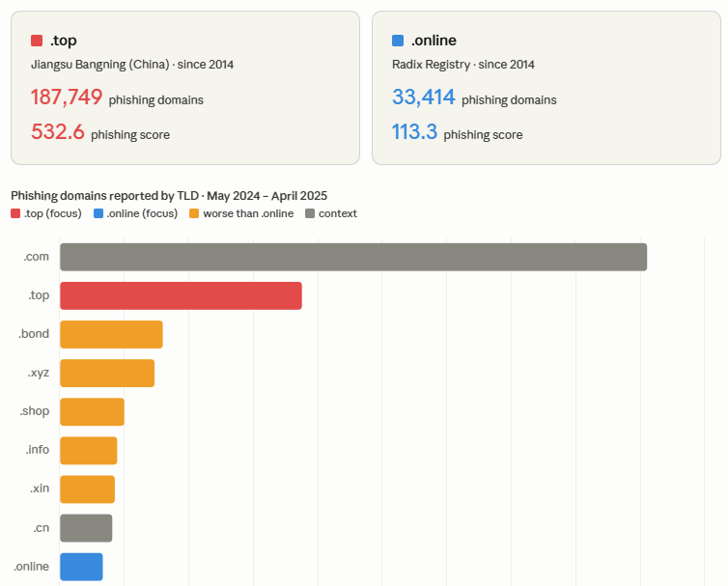Click the blue .online (focus) legend swatch
The width and height of the screenshot is (728, 586).
click(x=98, y=213)
